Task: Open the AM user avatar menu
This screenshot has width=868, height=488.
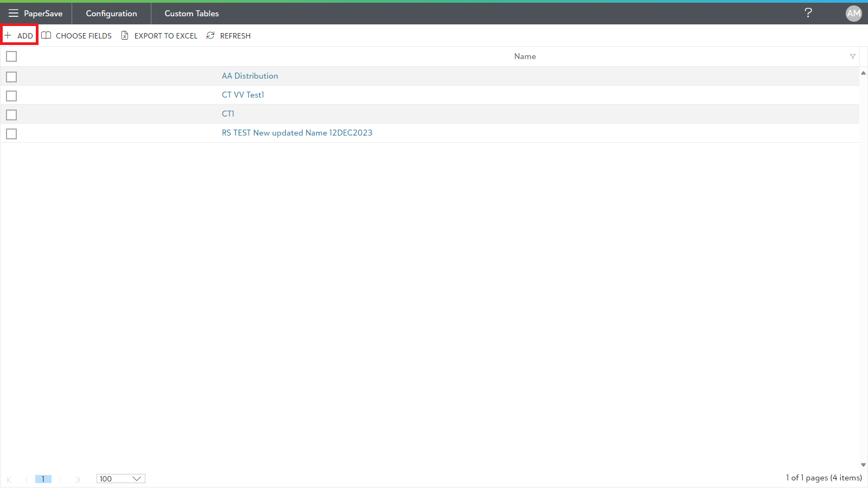Action: click(853, 14)
